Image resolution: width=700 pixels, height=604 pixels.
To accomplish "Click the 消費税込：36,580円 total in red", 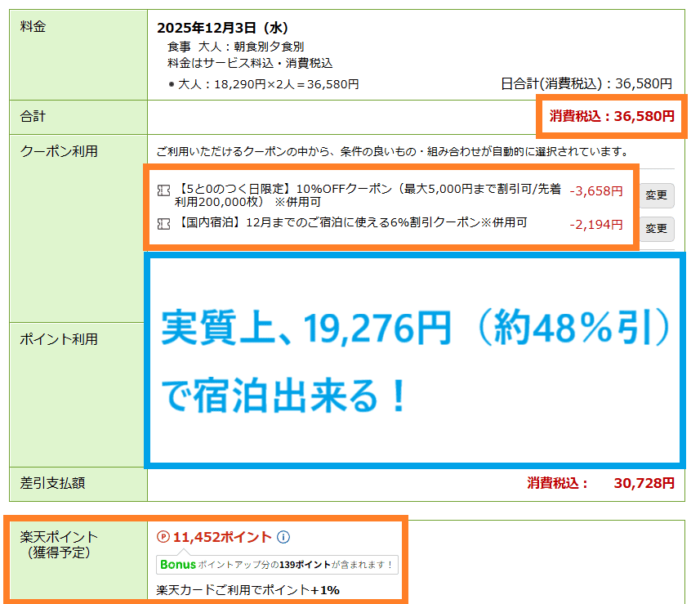I will 612,116.
